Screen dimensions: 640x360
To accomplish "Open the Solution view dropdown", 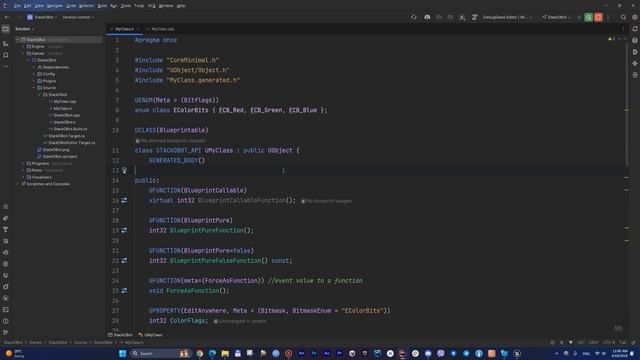I will click(25, 29).
